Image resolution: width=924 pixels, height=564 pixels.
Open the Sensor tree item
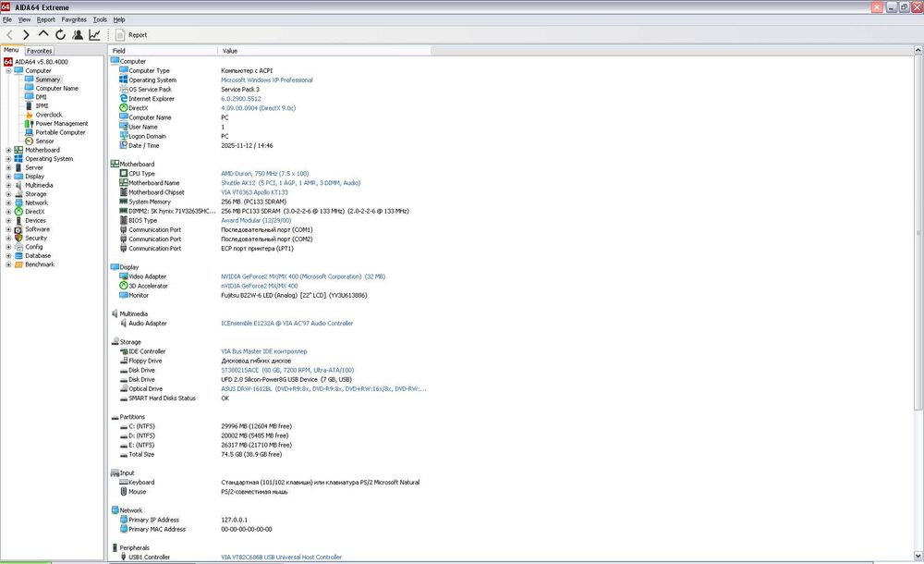tap(44, 141)
